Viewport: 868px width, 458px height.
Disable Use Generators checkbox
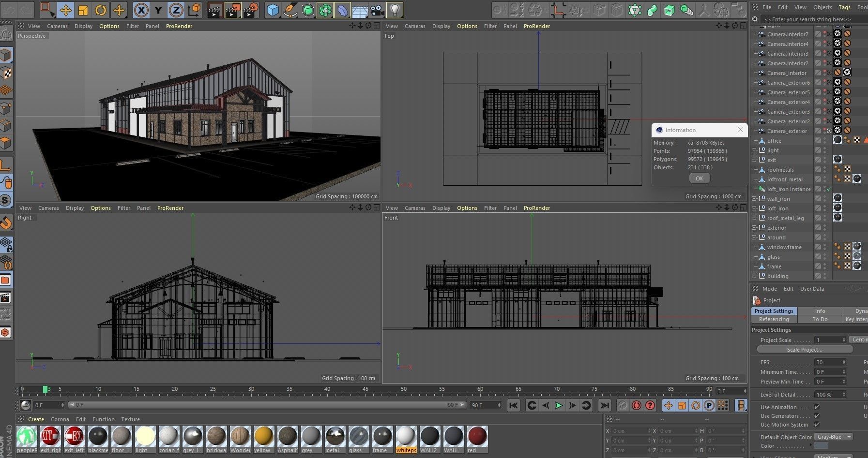[x=817, y=416]
